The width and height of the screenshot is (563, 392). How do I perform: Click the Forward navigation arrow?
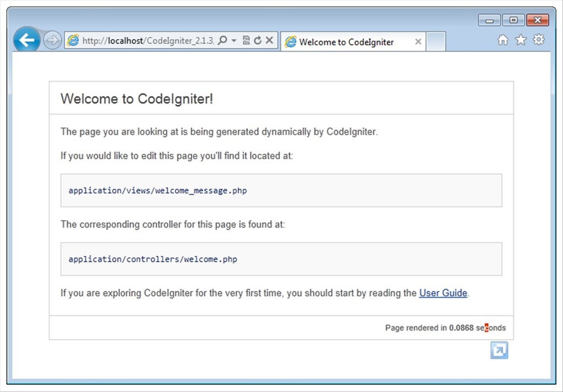51,40
